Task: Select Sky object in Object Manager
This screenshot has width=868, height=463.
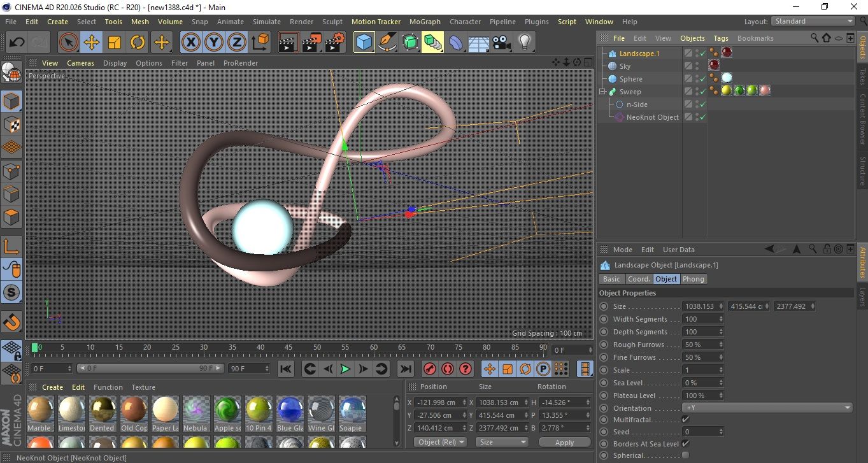Action: pos(625,66)
